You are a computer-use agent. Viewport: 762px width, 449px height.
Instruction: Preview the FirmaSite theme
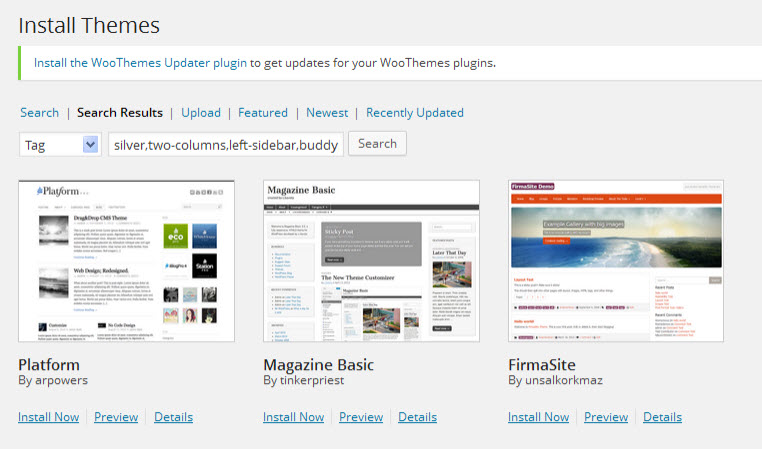(x=606, y=417)
